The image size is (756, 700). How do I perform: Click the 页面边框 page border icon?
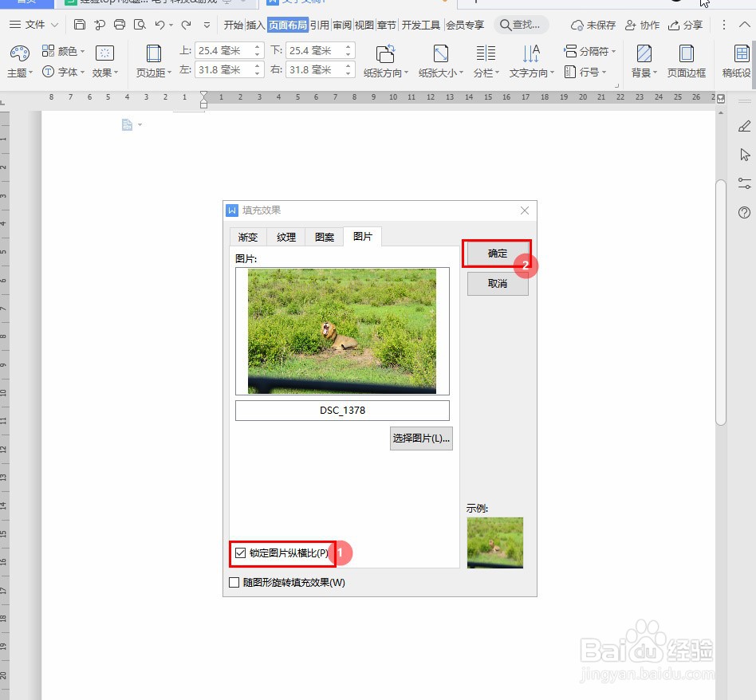(686, 53)
